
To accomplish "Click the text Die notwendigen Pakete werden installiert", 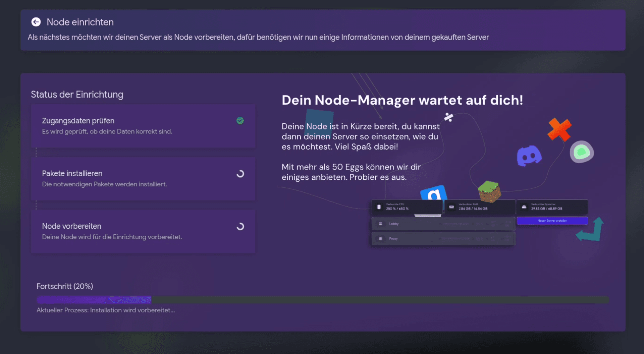I will (104, 184).
